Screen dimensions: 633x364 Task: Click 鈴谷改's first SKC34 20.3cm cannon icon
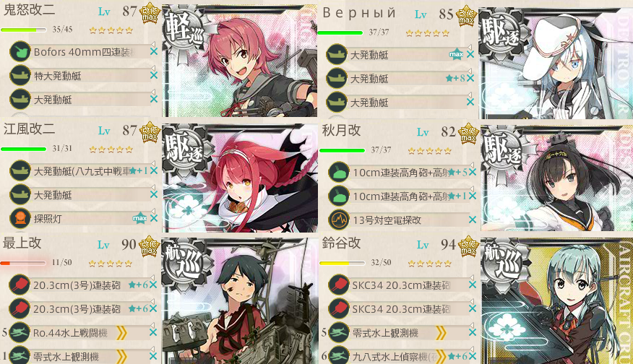click(x=338, y=285)
